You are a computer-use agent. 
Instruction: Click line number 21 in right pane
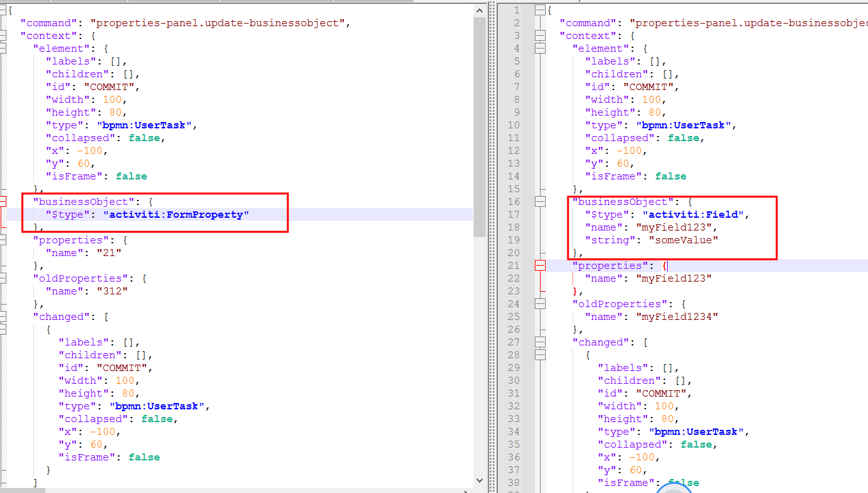[x=514, y=266]
